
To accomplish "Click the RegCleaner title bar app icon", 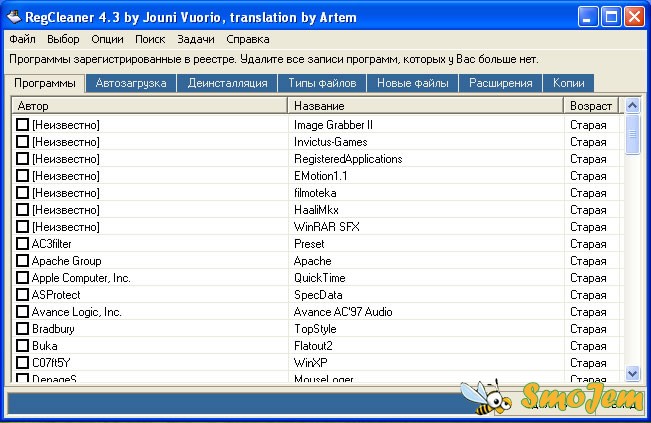I will [14, 17].
